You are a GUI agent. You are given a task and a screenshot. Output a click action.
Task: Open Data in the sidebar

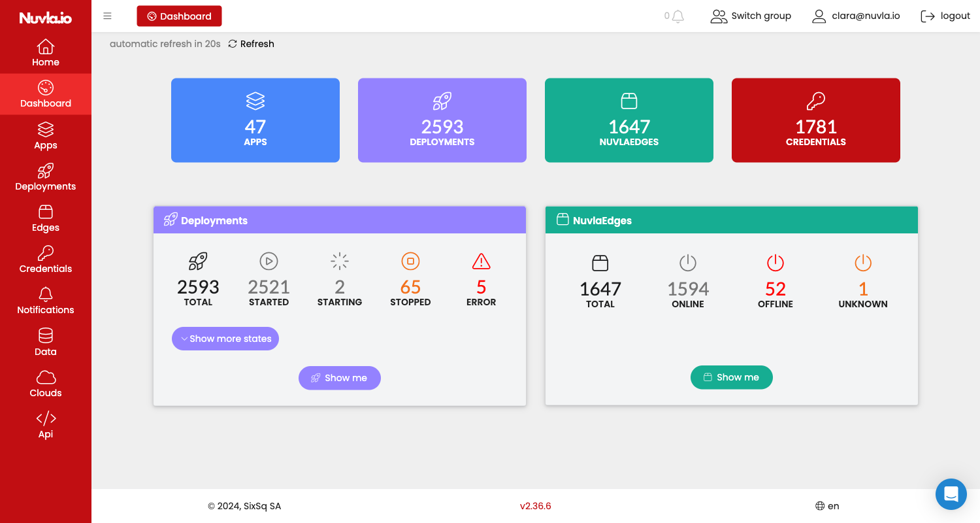(x=46, y=342)
